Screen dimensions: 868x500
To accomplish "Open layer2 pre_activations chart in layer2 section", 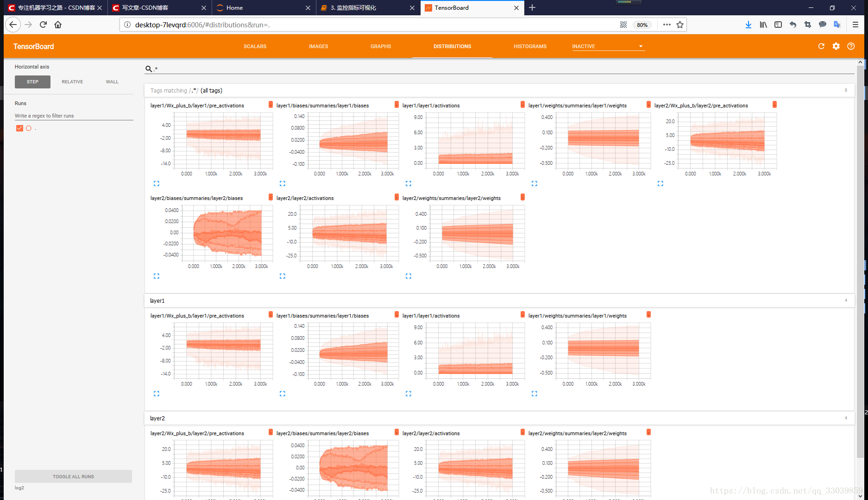I will pos(223,468).
